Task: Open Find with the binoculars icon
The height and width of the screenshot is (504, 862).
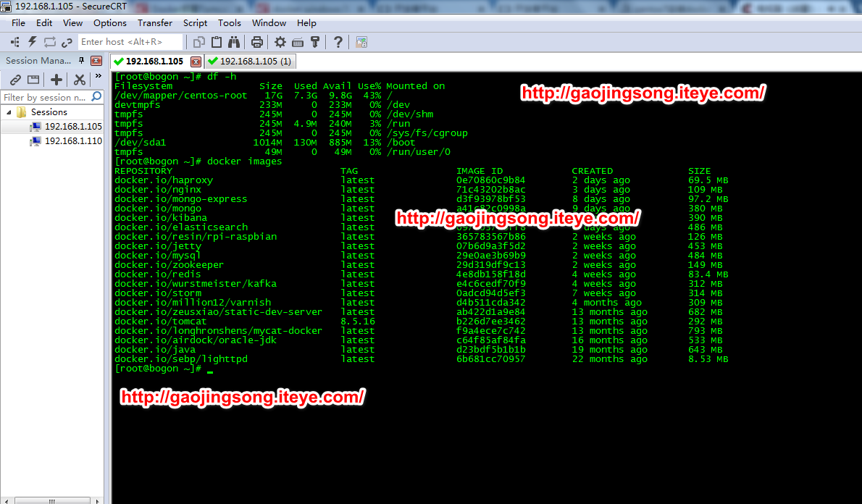Action: tap(234, 42)
